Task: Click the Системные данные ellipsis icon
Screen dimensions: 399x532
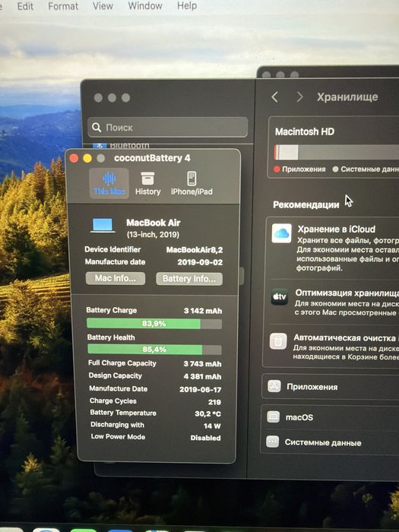Action: click(x=272, y=442)
